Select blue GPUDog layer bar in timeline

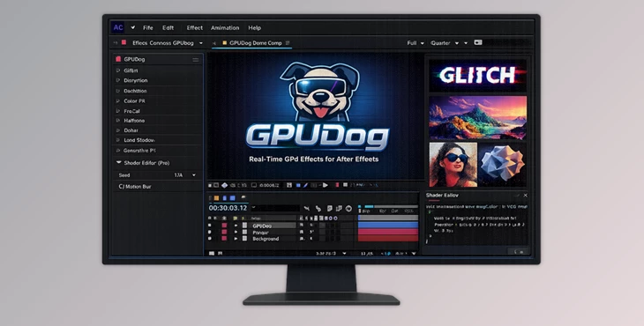pos(388,226)
